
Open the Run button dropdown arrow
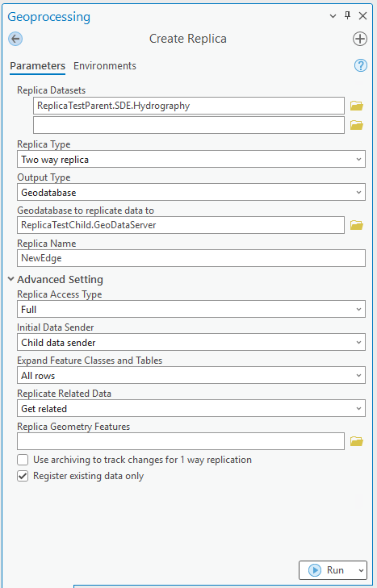pos(361,570)
